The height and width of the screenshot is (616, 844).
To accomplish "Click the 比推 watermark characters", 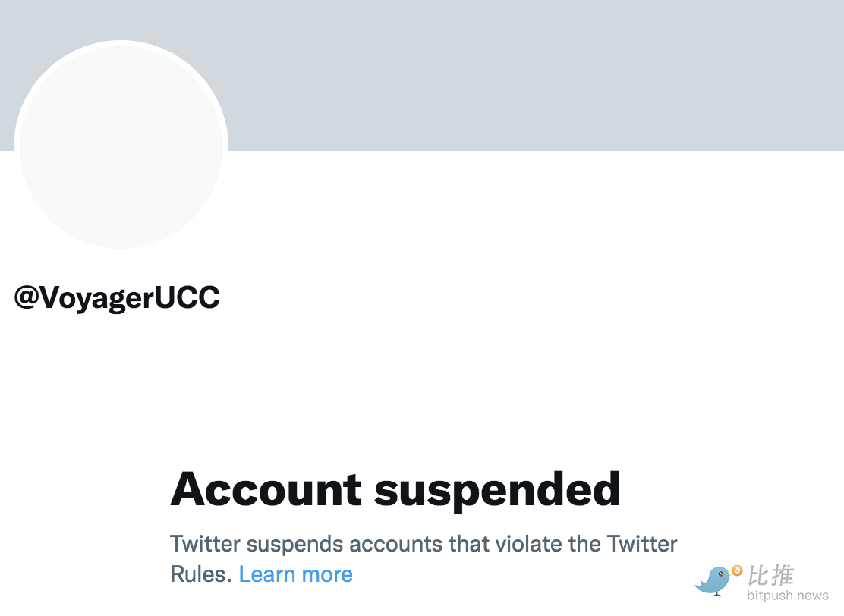I will [x=771, y=576].
